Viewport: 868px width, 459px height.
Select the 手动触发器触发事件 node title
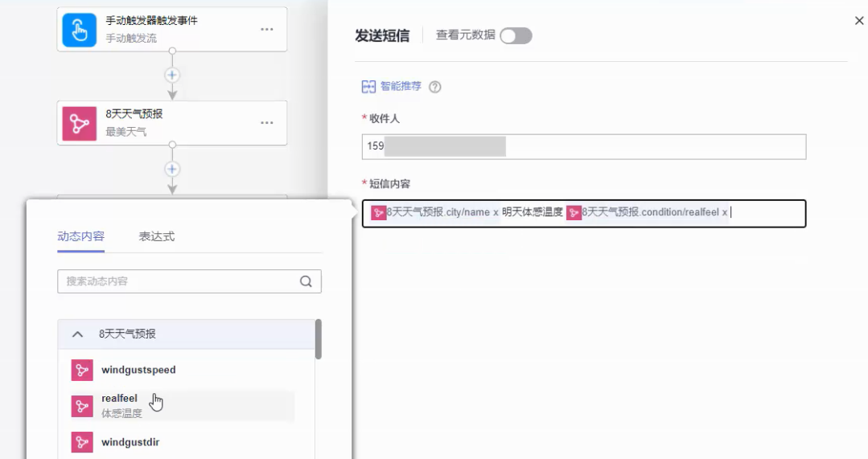coord(152,21)
